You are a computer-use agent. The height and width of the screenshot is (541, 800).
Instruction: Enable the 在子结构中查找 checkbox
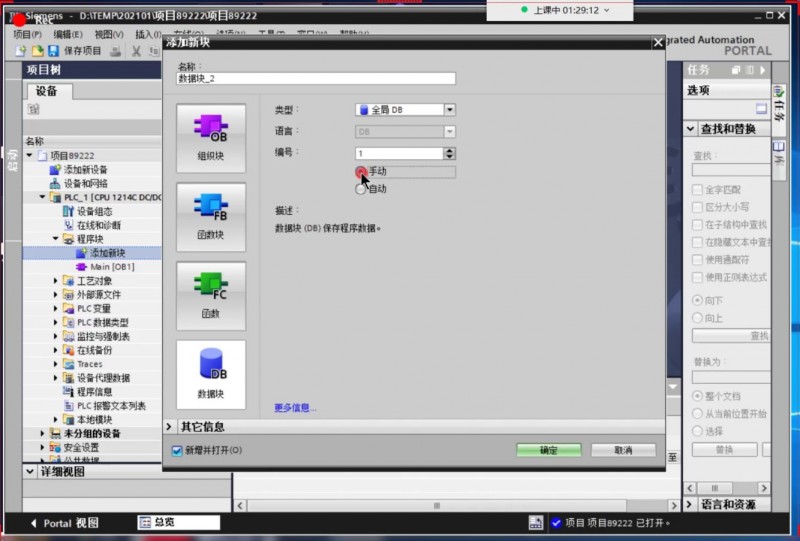pos(697,225)
